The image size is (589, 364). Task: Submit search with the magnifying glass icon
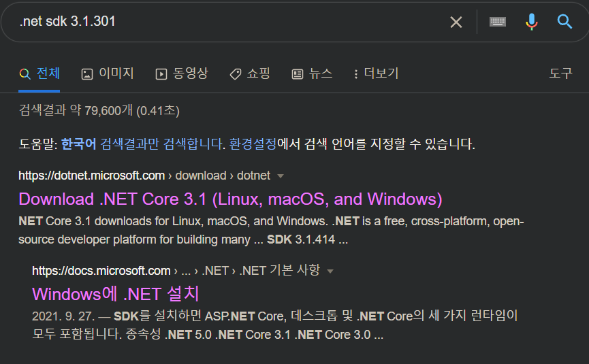tap(564, 22)
